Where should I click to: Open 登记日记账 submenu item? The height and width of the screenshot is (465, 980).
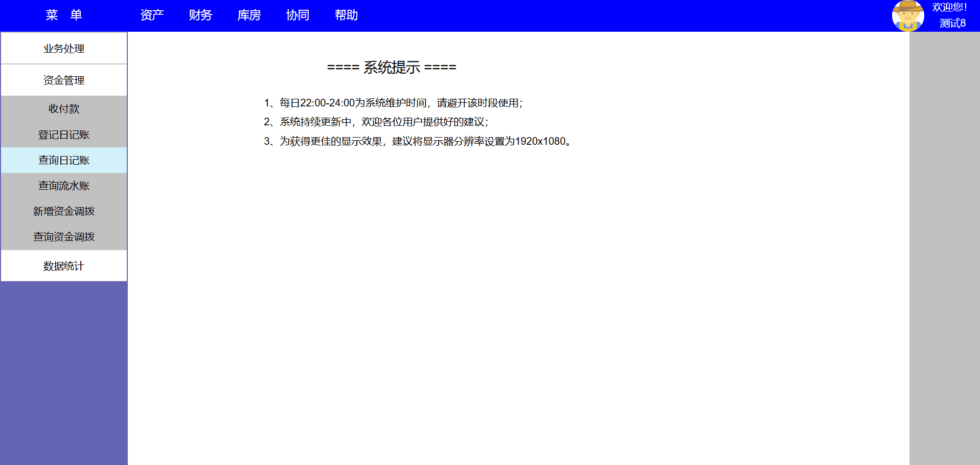tap(64, 135)
